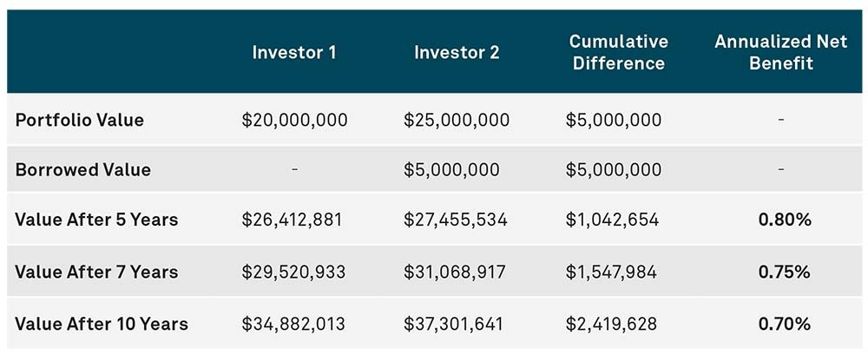
Task: Click the $27,455,534 cell
Action: click(x=456, y=220)
